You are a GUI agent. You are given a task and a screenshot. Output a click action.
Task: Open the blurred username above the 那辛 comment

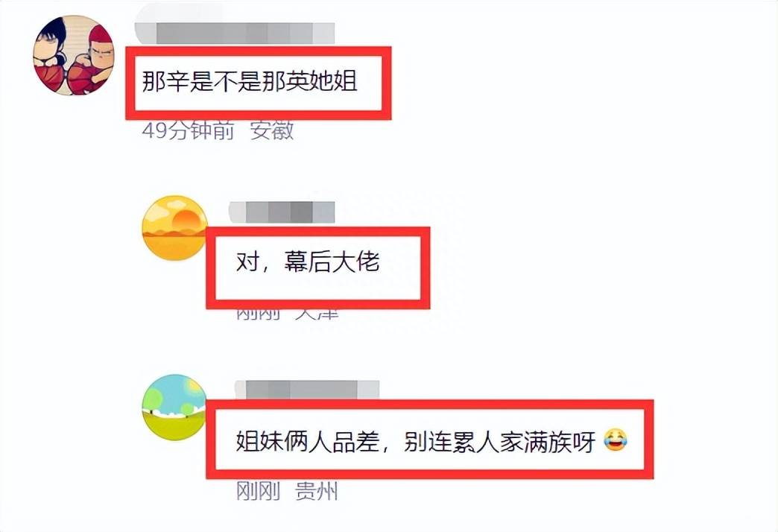pyautogui.click(x=235, y=33)
